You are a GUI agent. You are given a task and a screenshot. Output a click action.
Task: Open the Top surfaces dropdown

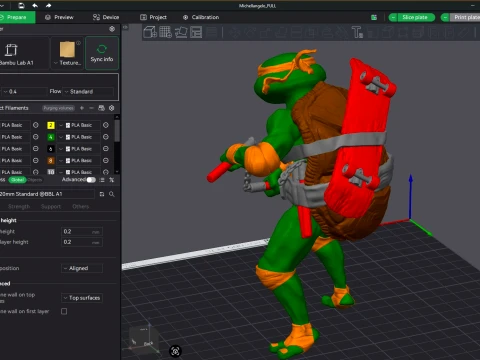pyautogui.click(x=82, y=298)
